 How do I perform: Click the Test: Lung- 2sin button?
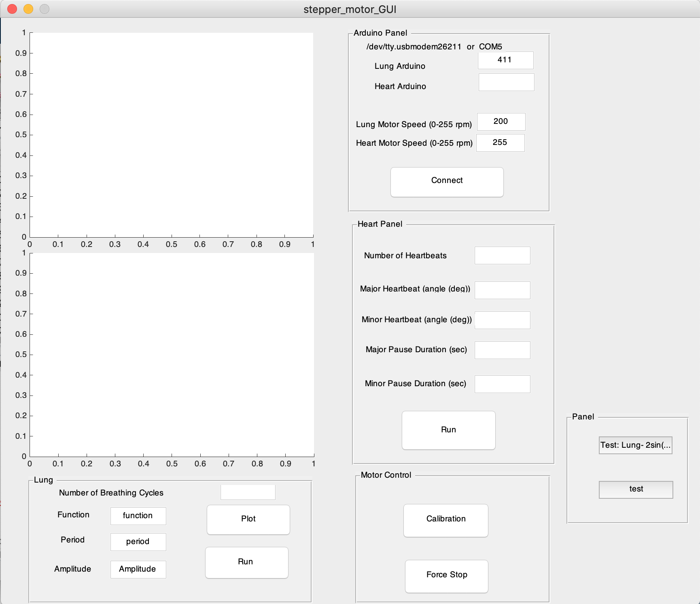pos(635,445)
